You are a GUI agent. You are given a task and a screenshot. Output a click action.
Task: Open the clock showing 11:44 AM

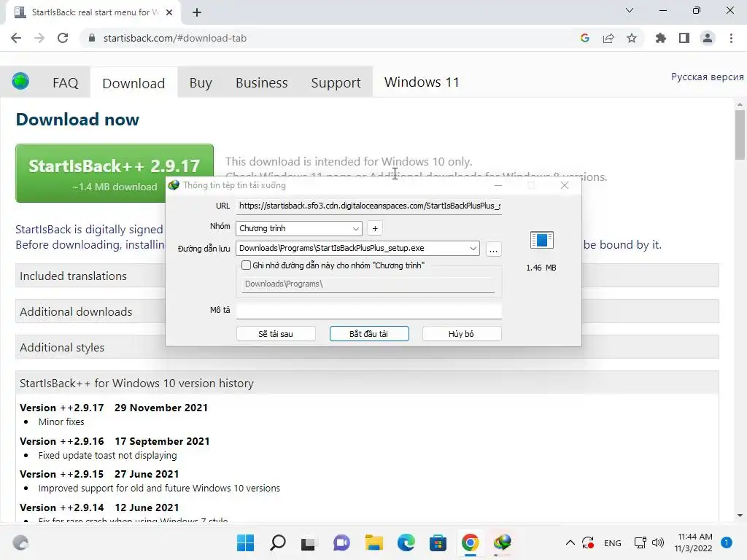pyautogui.click(x=694, y=542)
